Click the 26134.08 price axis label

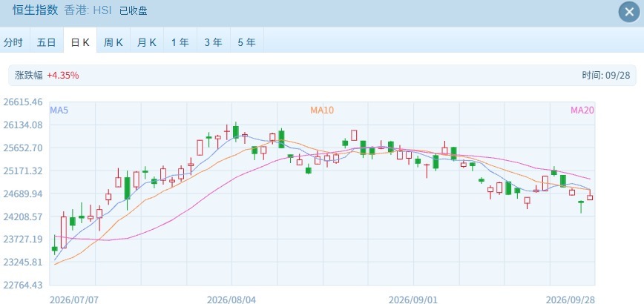click(x=23, y=125)
